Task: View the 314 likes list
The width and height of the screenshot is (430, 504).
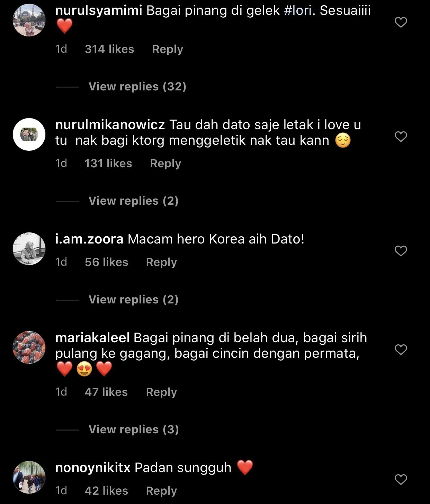Action: (109, 49)
